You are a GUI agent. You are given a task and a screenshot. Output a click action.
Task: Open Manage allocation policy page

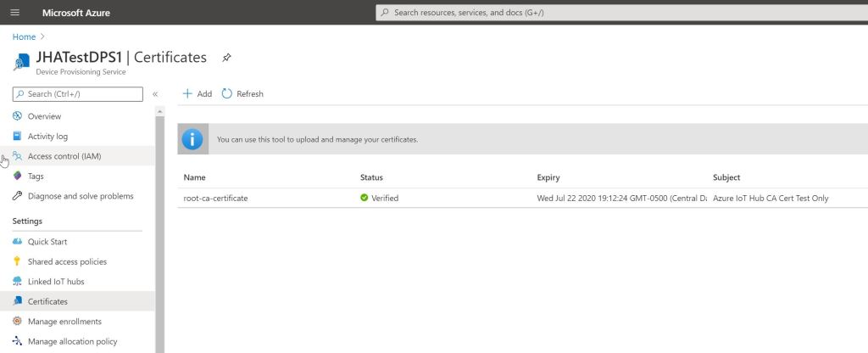[72, 342]
